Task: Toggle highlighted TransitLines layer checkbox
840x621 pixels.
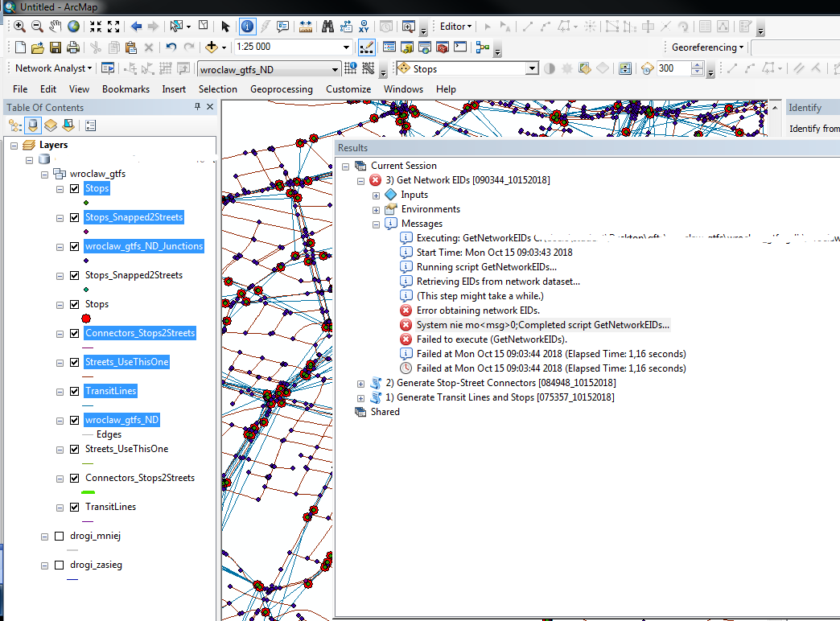Action: [x=75, y=391]
